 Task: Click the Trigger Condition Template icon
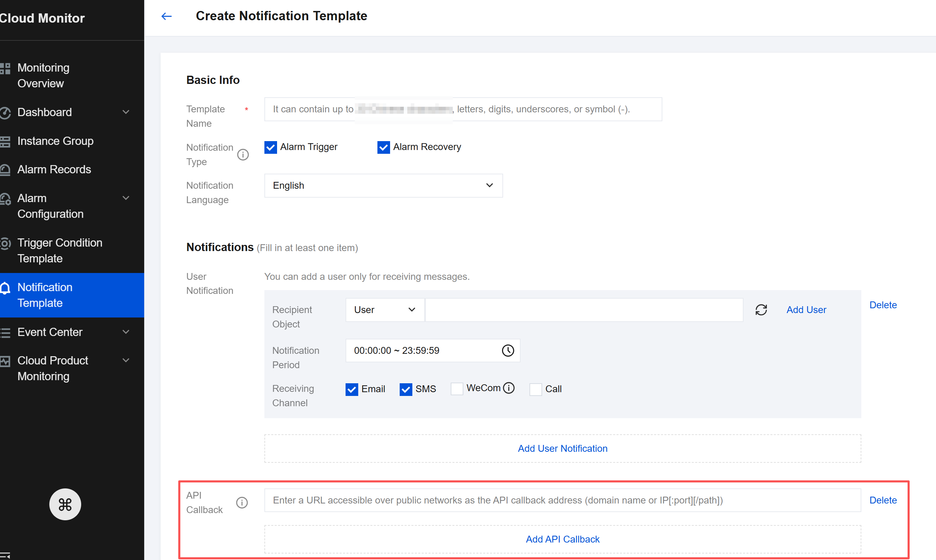tap(5, 244)
